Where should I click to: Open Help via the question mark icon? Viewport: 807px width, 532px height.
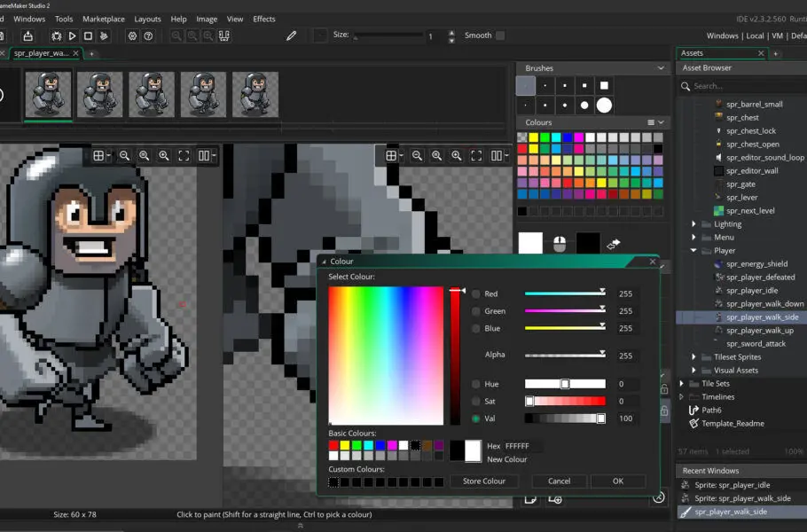(x=149, y=36)
